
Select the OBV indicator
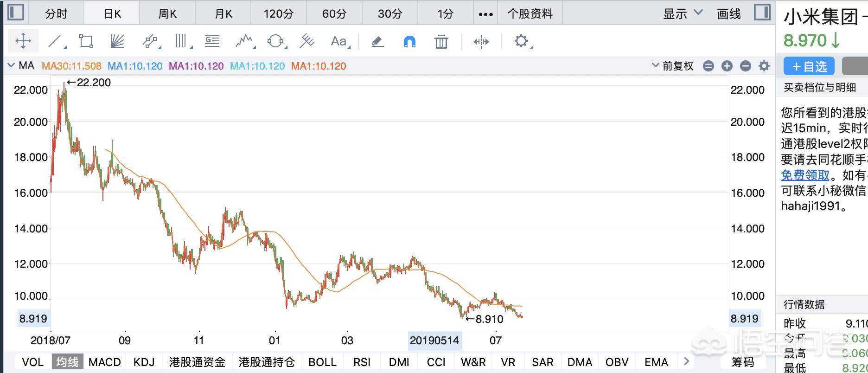click(x=617, y=362)
